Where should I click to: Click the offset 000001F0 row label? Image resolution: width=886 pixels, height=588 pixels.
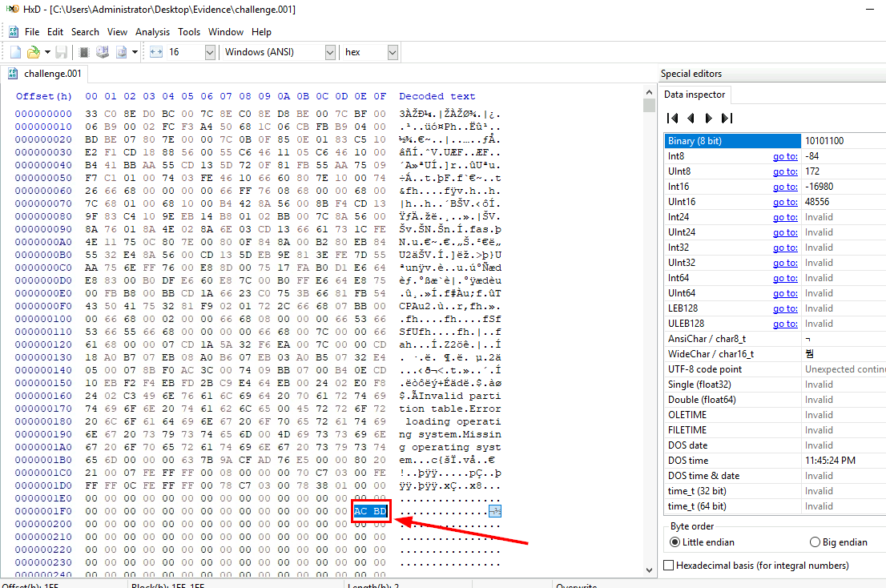43,512
